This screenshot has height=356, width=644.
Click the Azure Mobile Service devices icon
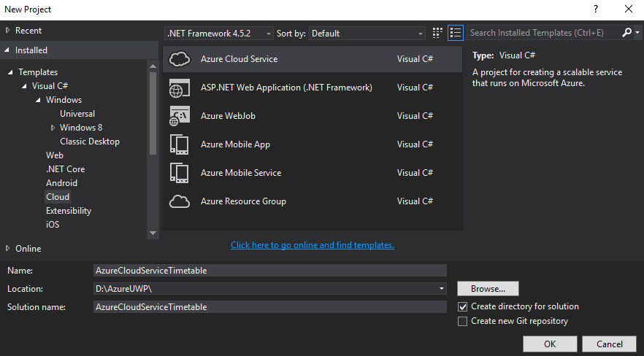[180, 173]
